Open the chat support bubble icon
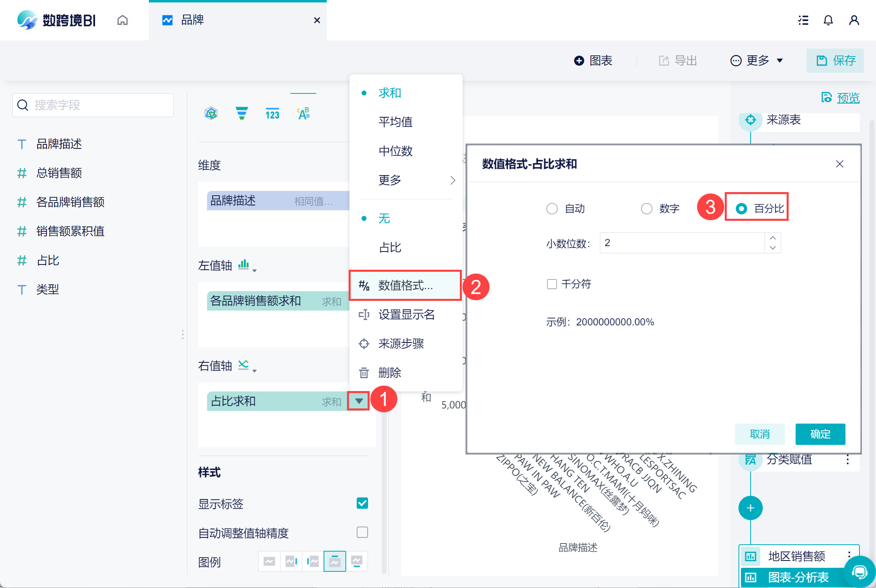Image resolution: width=876 pixels, height=588 pixels. coord(859,572)
